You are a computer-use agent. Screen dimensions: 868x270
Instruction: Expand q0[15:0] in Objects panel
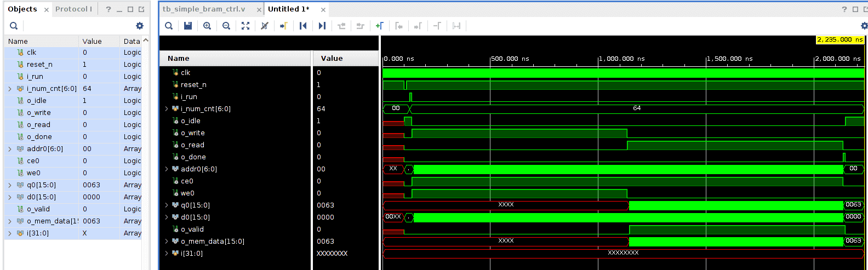[x=10, y=185]
